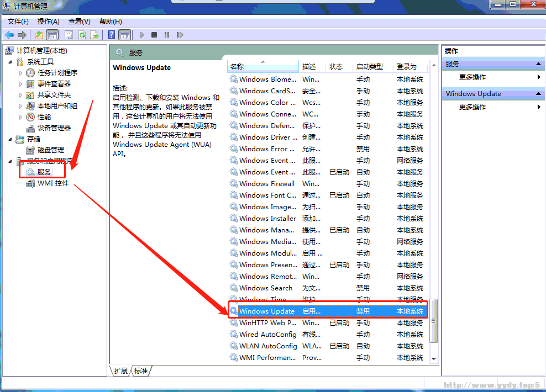
Task: Select the Wired AutoConfig service row
Action: click(328, 334)
